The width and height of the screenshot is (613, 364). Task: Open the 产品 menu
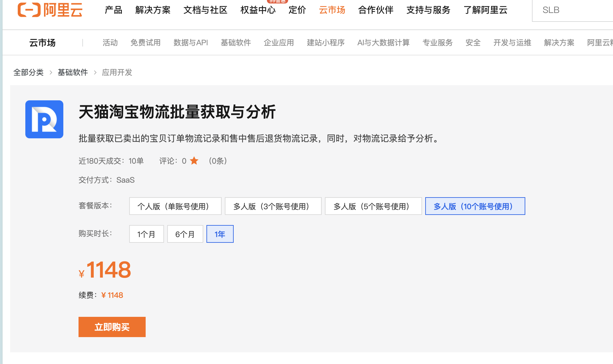(113, 10)
